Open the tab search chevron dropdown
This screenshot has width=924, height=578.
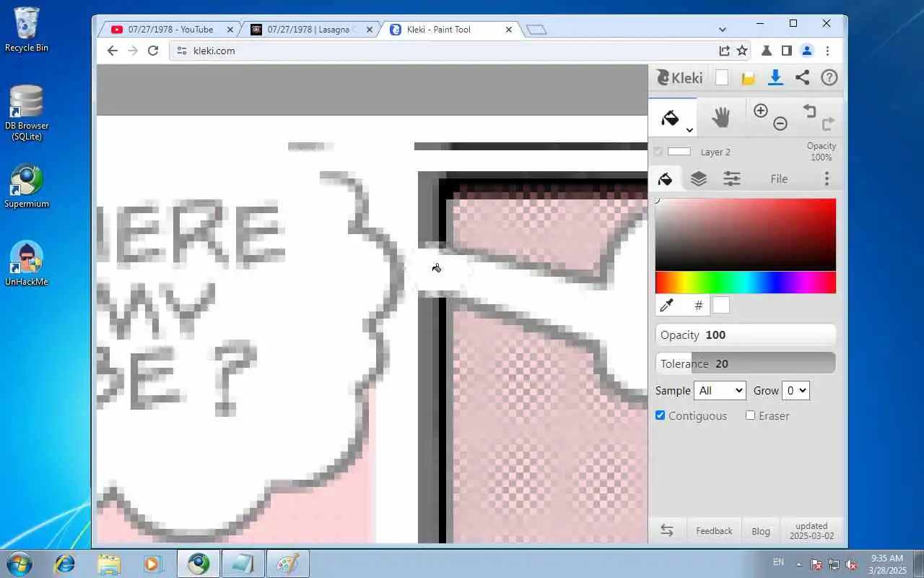(723, 30)
